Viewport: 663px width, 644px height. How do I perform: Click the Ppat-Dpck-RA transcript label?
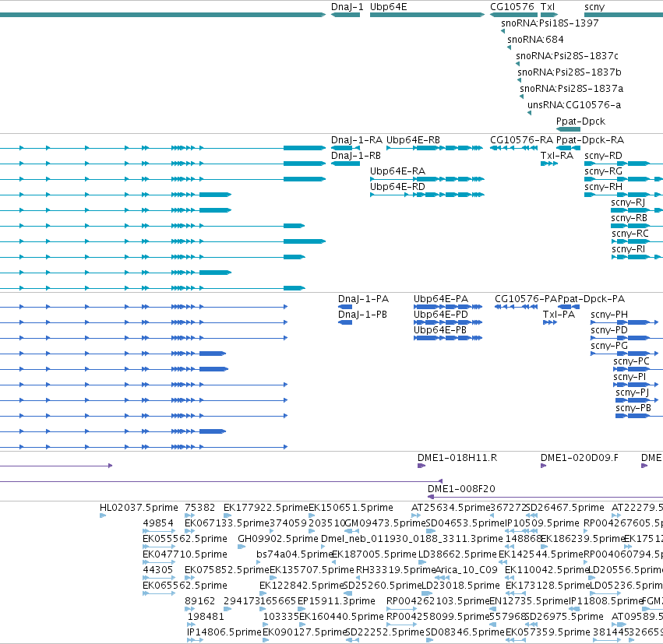tap(590, 140)
